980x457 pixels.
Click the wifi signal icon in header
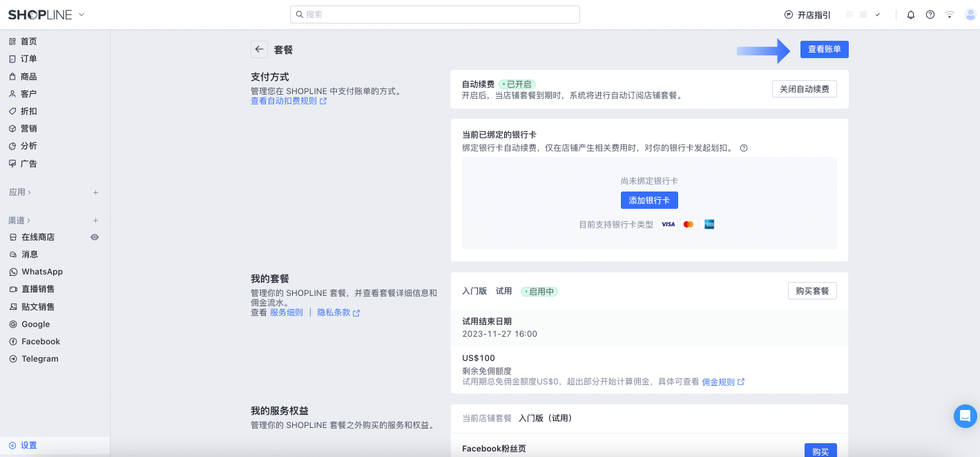pos(950,15)
